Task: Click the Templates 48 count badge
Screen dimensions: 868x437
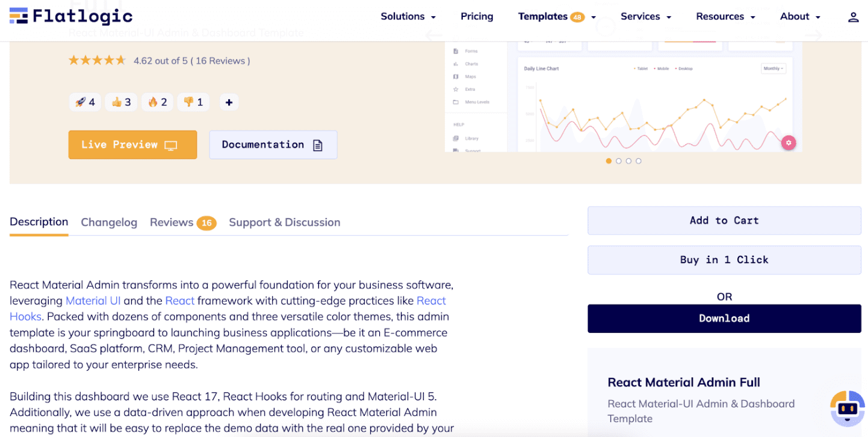Action: (577, 17)
